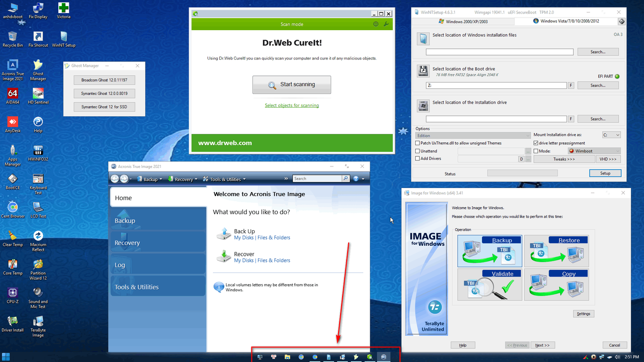Enable Patch UxTheme.dll checkbox

pos(418,143)
